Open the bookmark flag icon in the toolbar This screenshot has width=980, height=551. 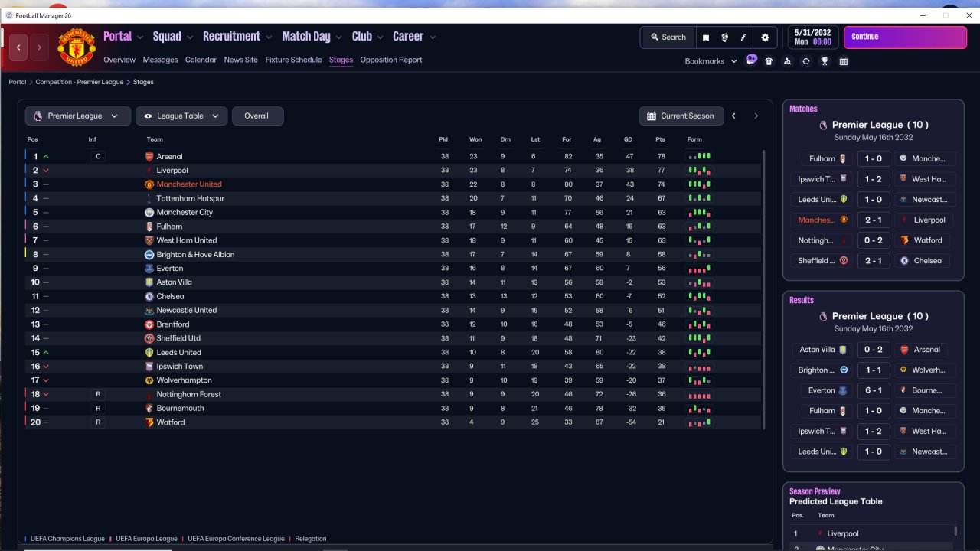pos(706,37)
